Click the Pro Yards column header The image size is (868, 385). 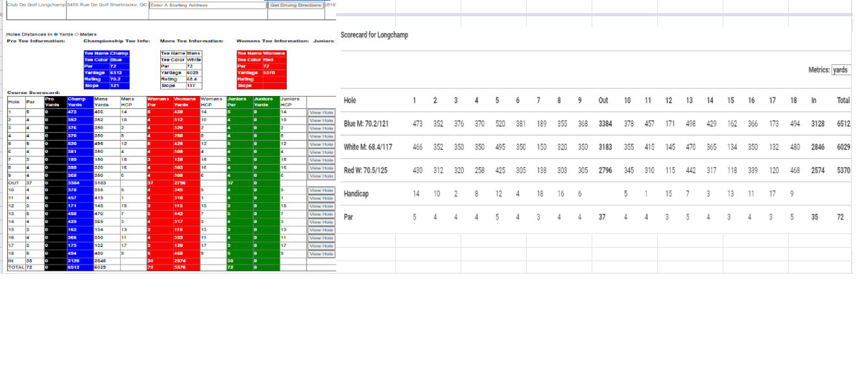pos(55,102)
